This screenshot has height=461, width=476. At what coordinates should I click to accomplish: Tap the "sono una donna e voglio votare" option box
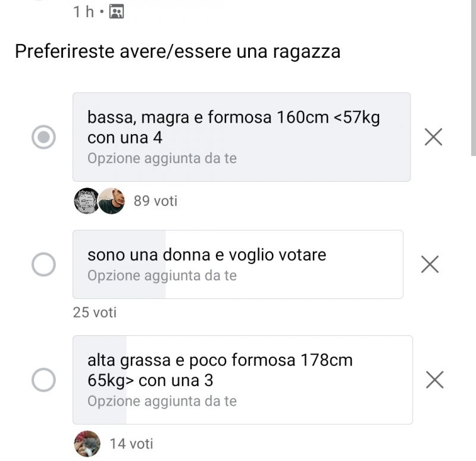(x=237, y=264)
